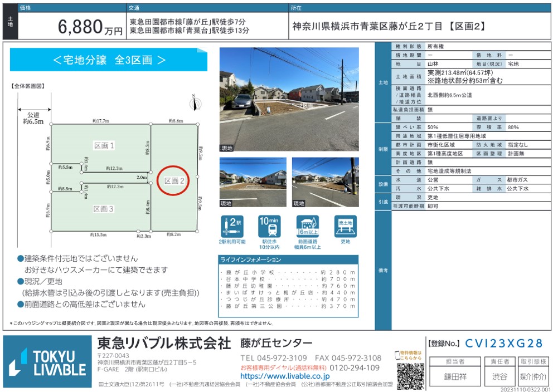Image resolution: width=553 pixels, height=392 pixels.
Task: Click the Tokyu Livable logo
Action: pyautogui.click(x=47, y=362)
